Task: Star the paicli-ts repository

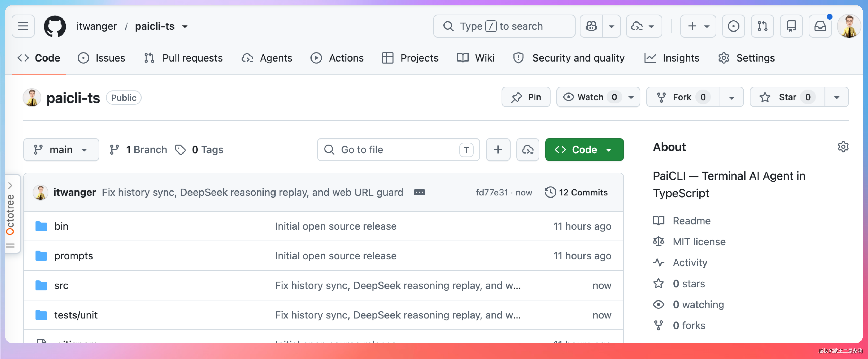Action: [787, 97]
